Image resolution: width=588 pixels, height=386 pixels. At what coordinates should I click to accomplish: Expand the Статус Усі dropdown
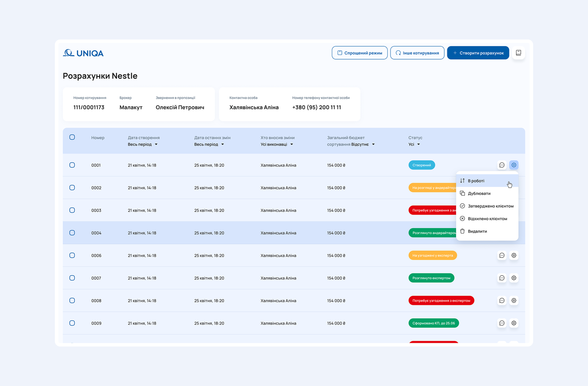(414, 144)
